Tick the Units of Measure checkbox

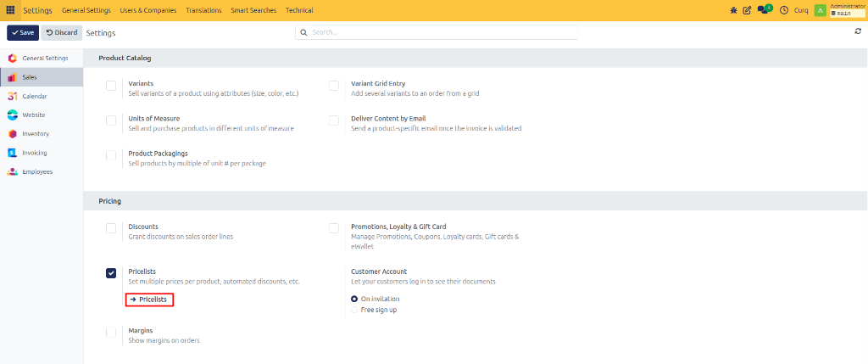click(x=111, y=120)
